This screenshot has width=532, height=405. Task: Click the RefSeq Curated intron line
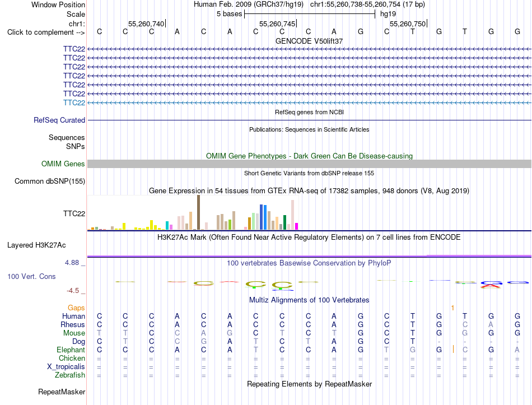click(x=309, y=120)
